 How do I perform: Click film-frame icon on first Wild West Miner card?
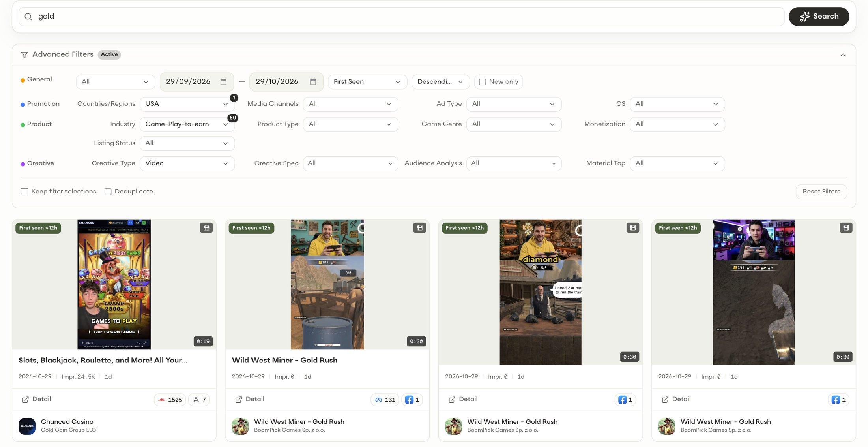[x=419, y=228]
